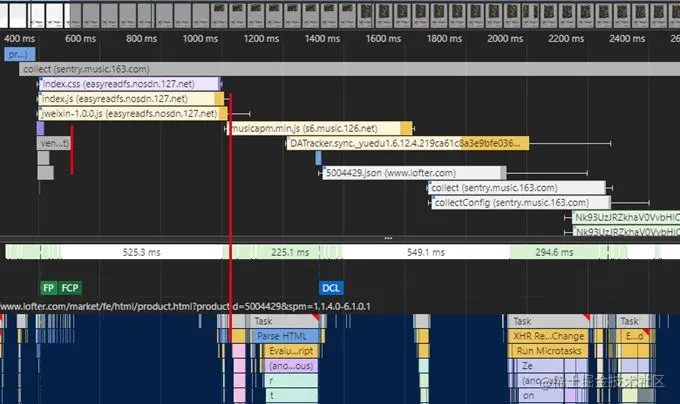Select the 225.1 ms frame
This screenshot has height=404, width=680.
pos(290,252)
